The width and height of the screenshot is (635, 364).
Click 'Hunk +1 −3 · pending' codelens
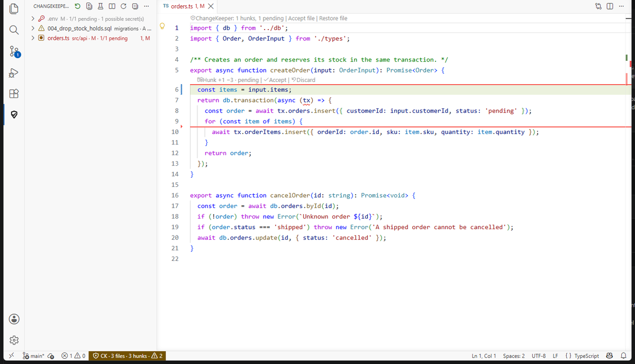tap(228, 80)
